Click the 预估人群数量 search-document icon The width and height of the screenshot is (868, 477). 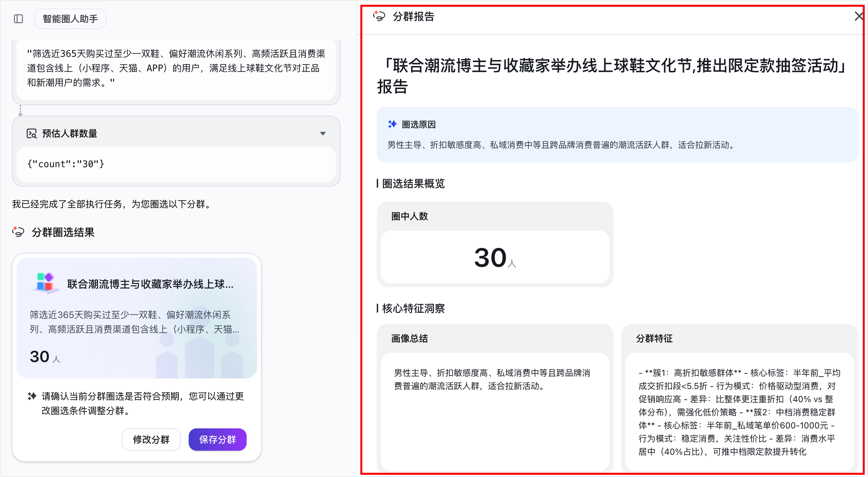32,134
